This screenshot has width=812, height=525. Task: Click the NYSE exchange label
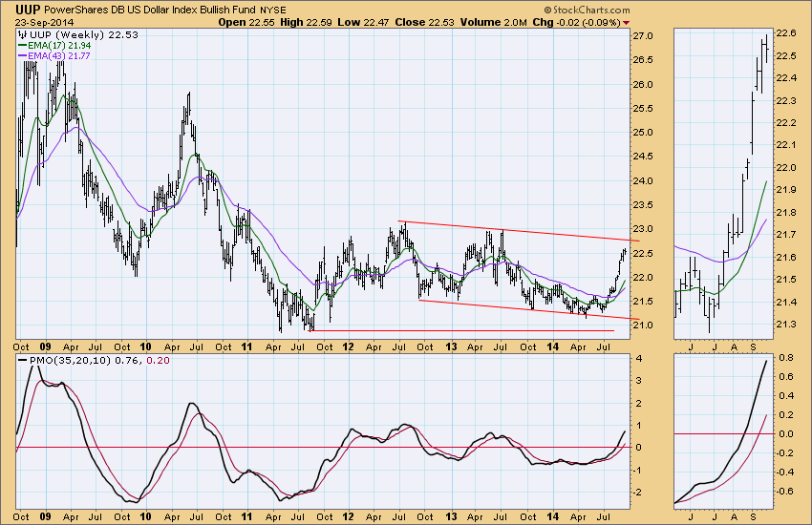(273, 10)
